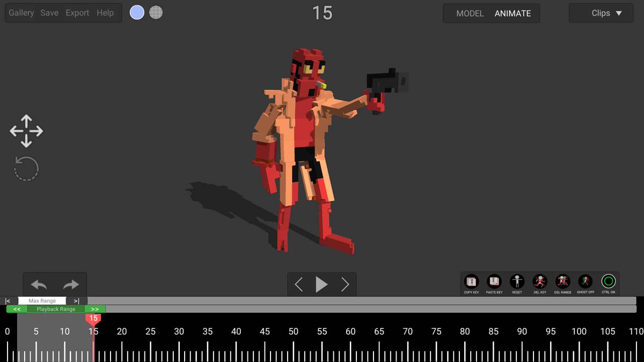The width and height of the screenshot is (644, 362).
Task: Step to next frame
Action: click(x=345, y=284)
